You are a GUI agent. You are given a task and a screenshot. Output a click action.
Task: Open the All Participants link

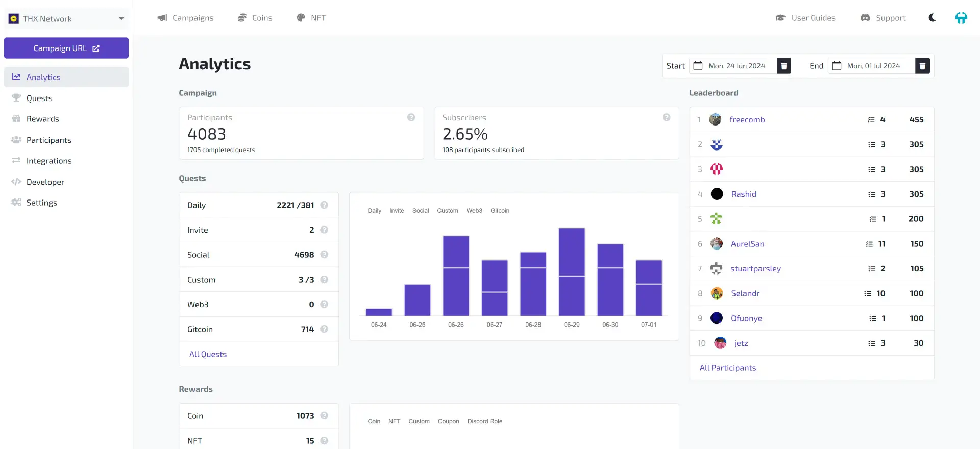coord(727,368)
